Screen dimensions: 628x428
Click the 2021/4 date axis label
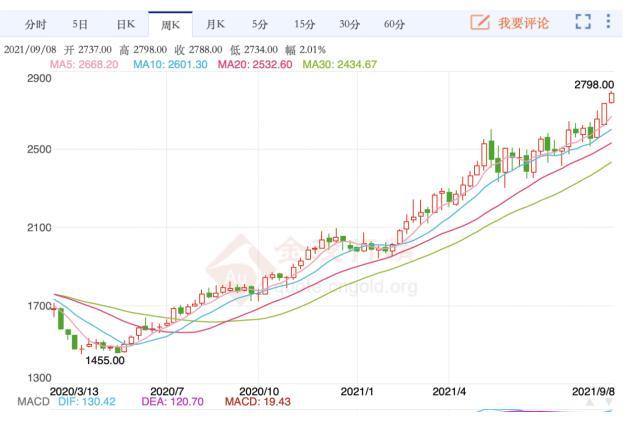click(449, 391)
